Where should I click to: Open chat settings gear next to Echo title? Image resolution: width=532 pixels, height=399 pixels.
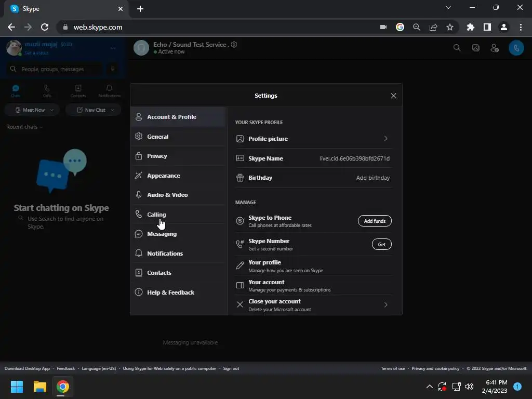(x=234, y=45)
